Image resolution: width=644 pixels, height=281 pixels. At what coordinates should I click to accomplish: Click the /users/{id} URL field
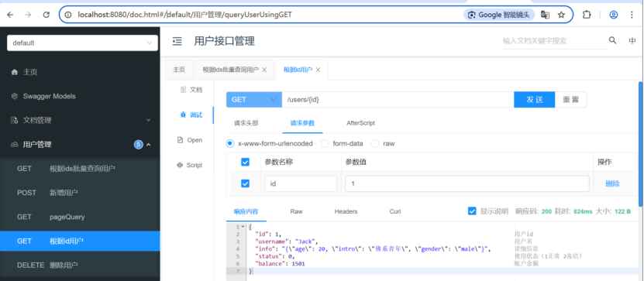click(398, 100)
